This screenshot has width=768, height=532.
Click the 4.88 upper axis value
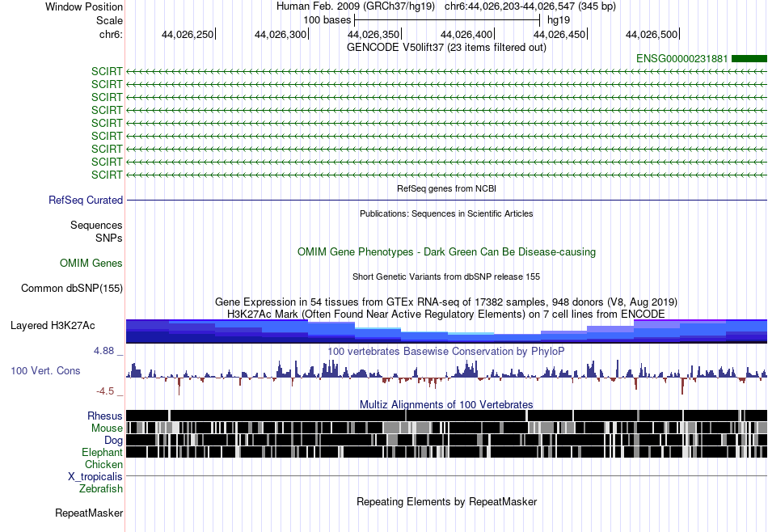coord(103,351)
